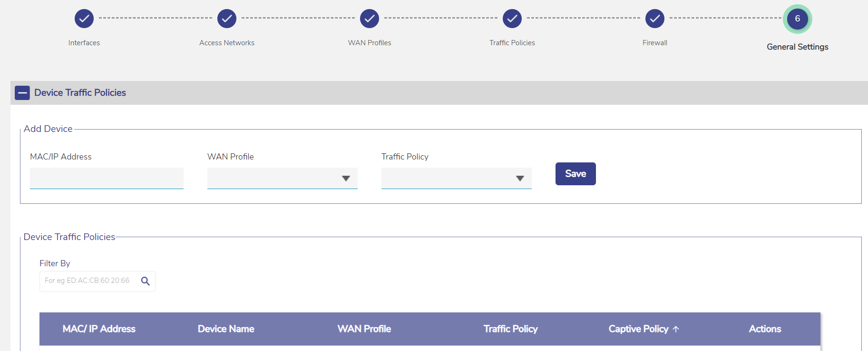Focus the MAC/IP Address input field

point(107,178)
